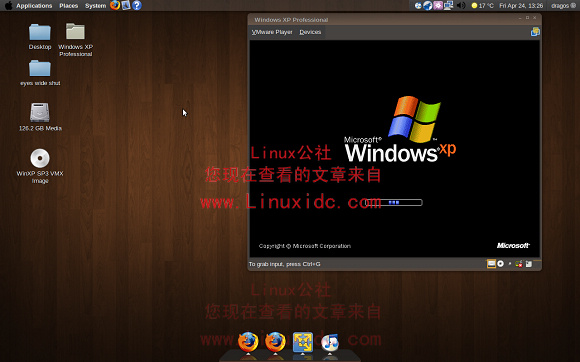
Task: Click the Windows XP Professional window title
Action: 291,20
